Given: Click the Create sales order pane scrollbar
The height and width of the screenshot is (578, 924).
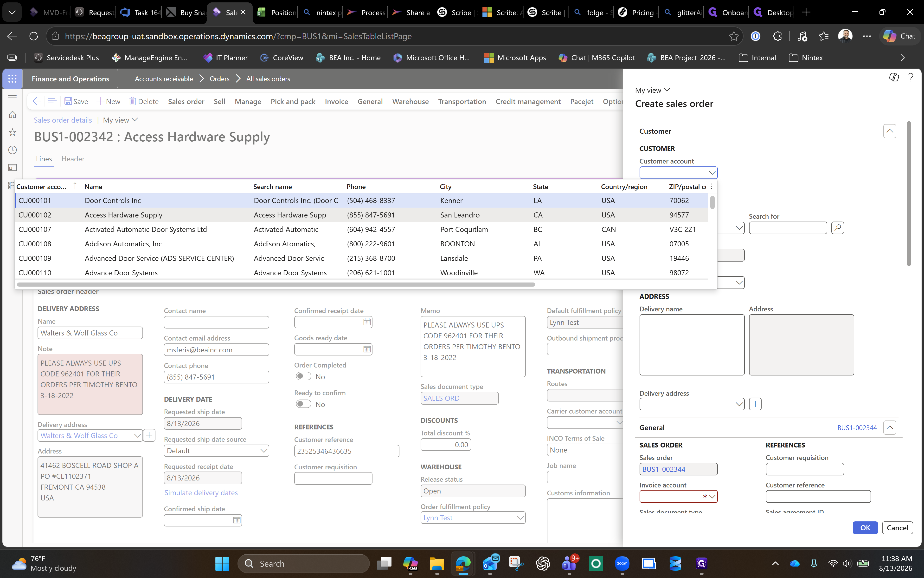Looking at the screenshot, I should click(x=909, y=193).
